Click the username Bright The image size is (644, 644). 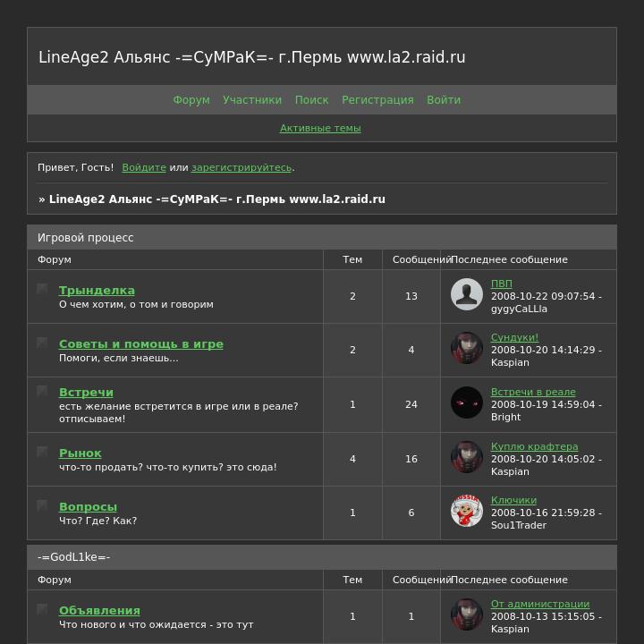[x=505, y=418]
